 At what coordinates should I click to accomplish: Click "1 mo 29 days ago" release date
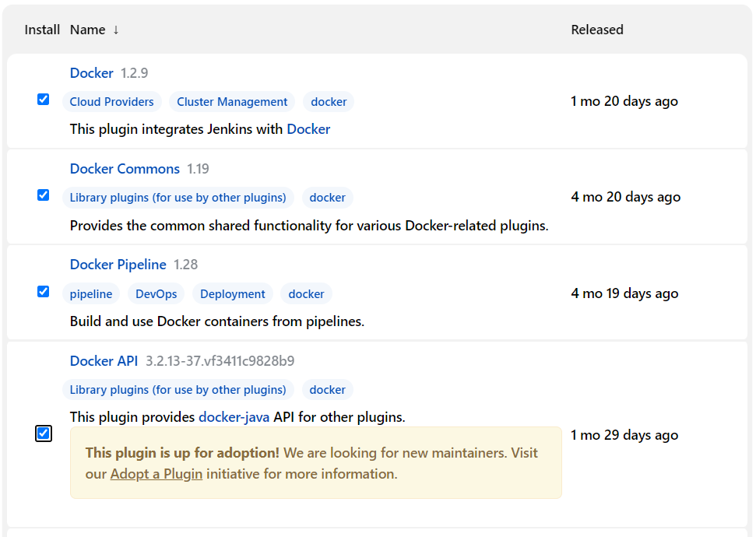point(624,435)
